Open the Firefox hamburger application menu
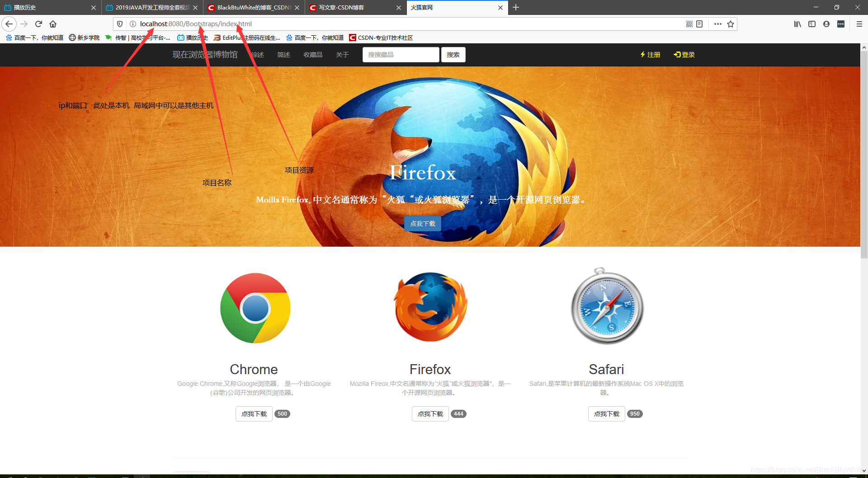The height and width of the screenshot is (478, 868). (859, 24)
